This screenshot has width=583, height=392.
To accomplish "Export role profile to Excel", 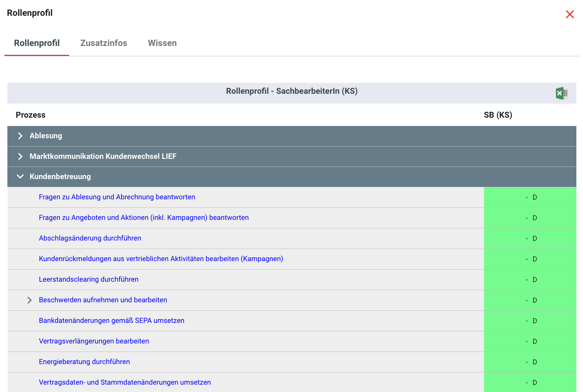I will [561, 93].
